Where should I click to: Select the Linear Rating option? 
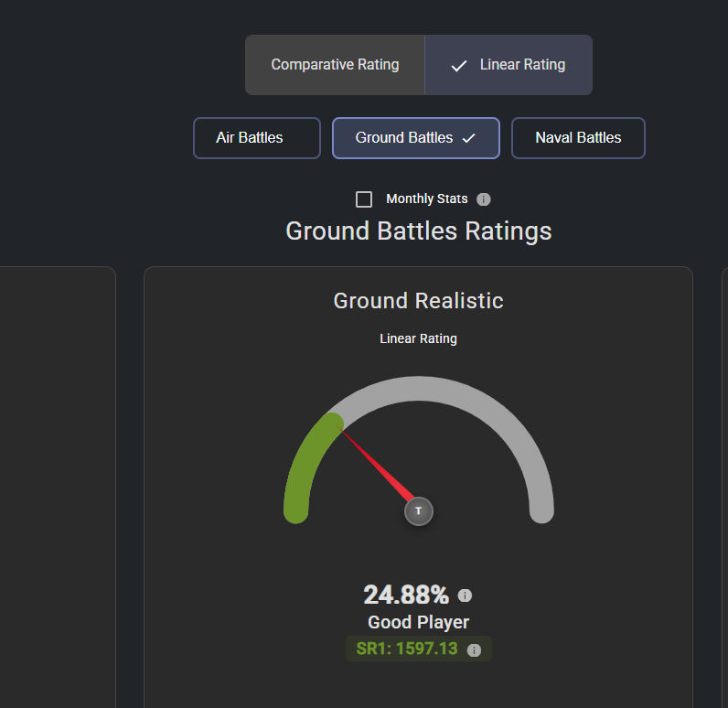[509, 65]
